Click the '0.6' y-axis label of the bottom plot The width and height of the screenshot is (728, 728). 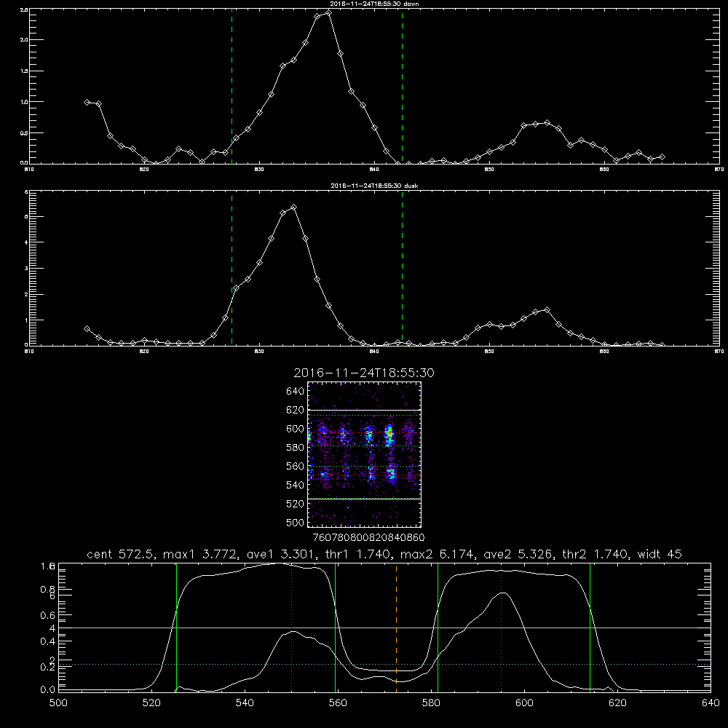tap(48, 615)
